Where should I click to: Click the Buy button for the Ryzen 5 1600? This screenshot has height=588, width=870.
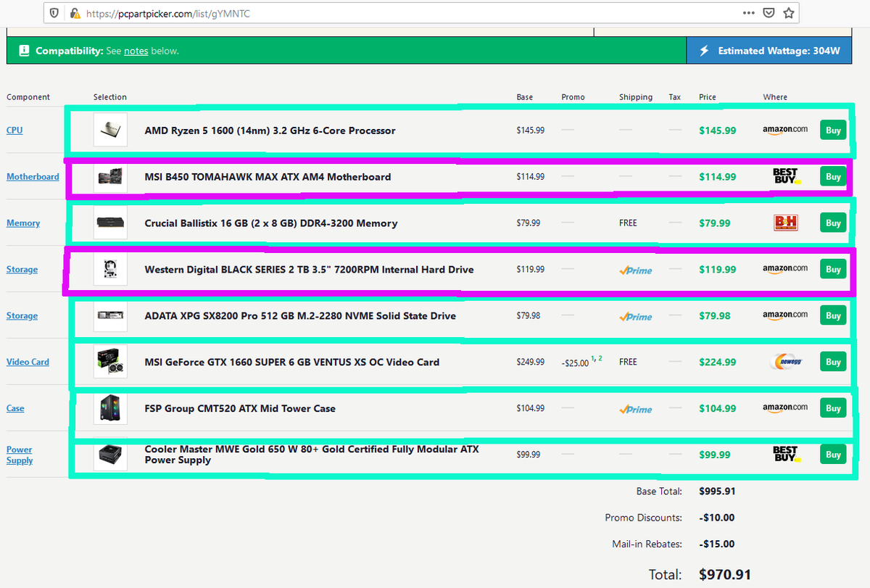833,131
